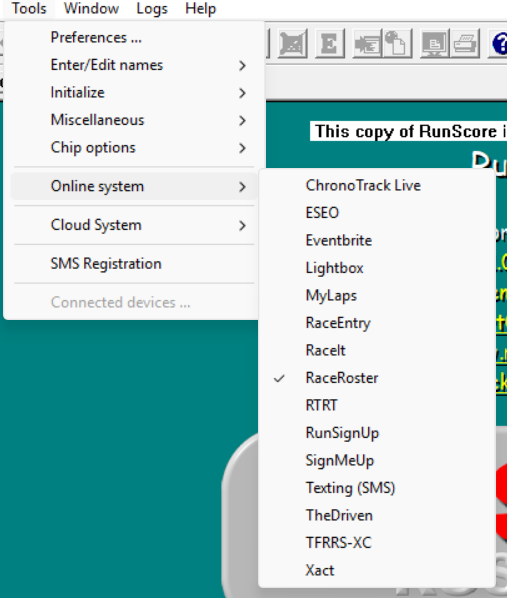Viewport: 507px width, 598px height.
Task: Expand the Initialize submenu
Action: pyautogui.click(x=134, y=93)
